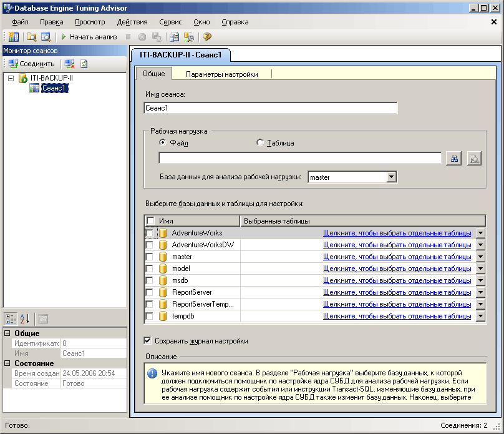
Task: Tick the tempdb database checkbox
Action: (149, 316)
